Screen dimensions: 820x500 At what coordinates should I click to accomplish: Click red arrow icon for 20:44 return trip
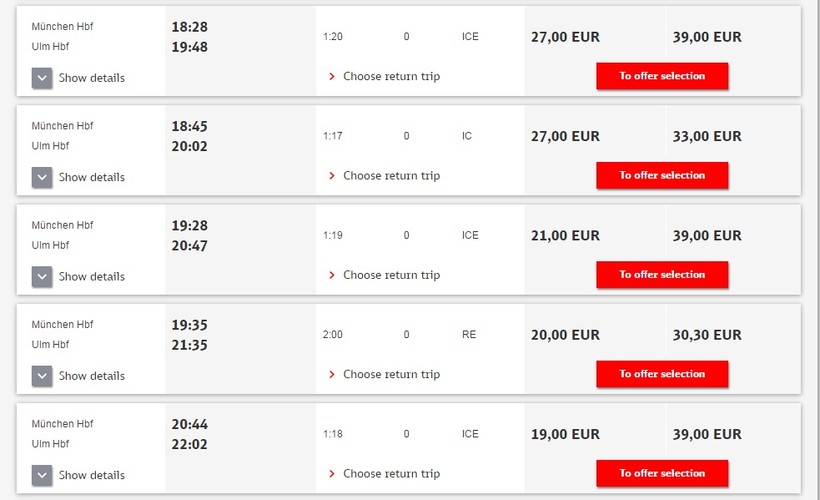coord(332,474)
